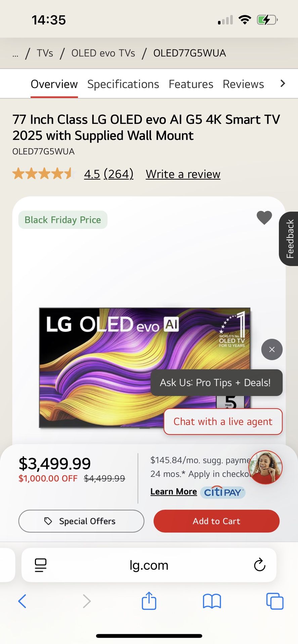Open the live agent avatar chat
Screen dimensions: 298x644
pyautogui.click(x=265, y=467)
